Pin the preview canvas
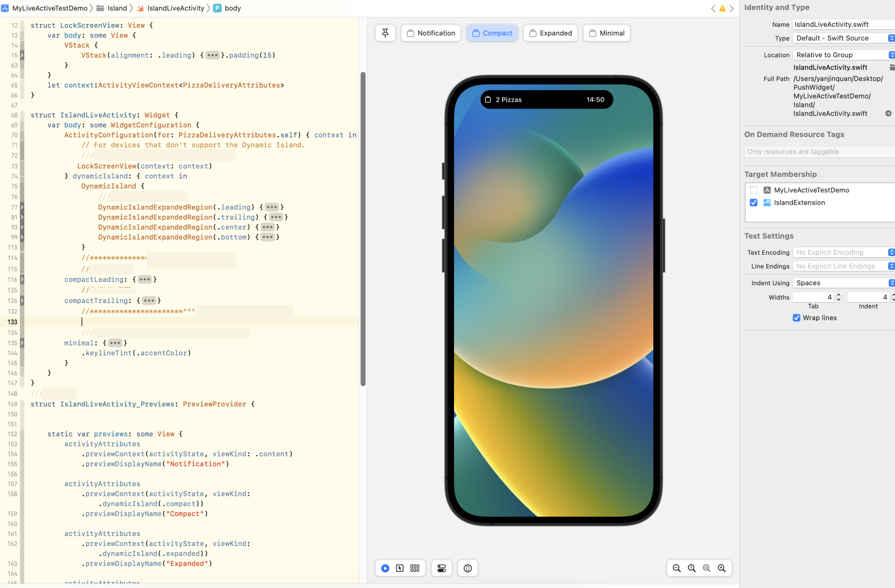Screen dimensions: 895x588 click(x=385, y=33)
